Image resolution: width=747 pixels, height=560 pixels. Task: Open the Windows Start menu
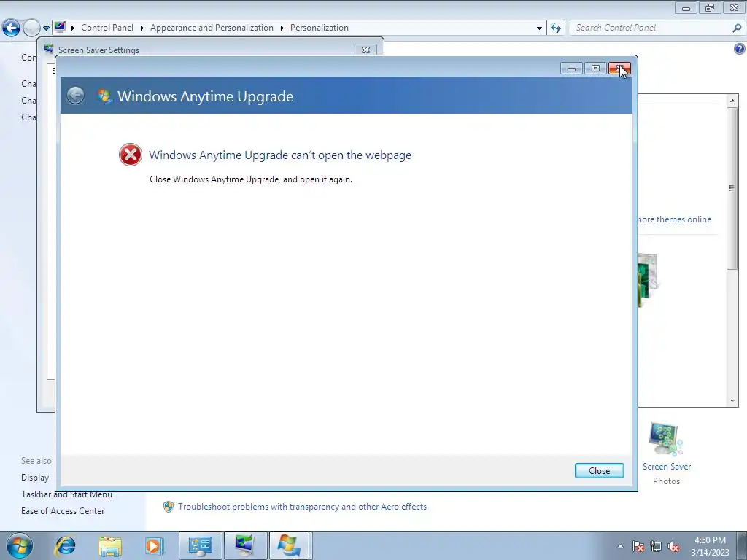tap(20, 545)
